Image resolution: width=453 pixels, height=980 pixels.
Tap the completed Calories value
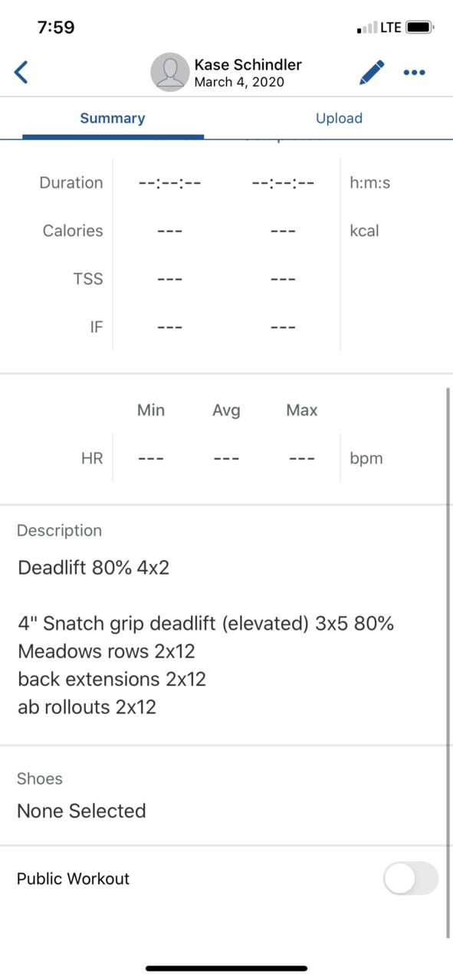point(283,231)
